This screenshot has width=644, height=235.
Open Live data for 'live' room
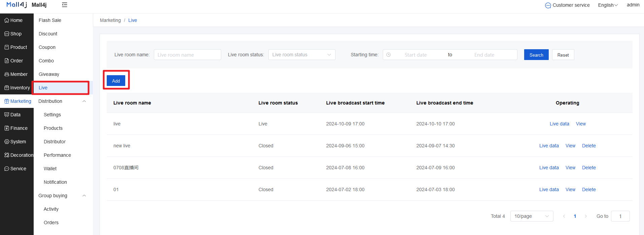click(x=560, y=124)
